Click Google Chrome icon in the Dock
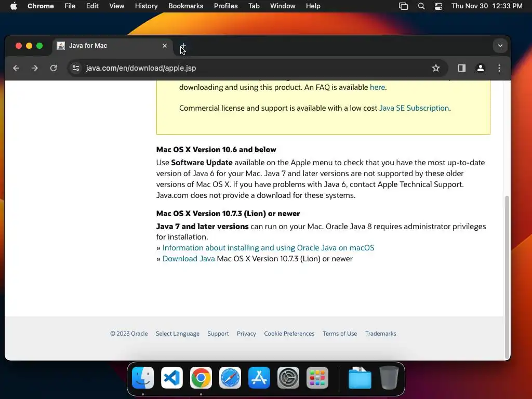This screenshot has width=532, height=399. point(201,378)
